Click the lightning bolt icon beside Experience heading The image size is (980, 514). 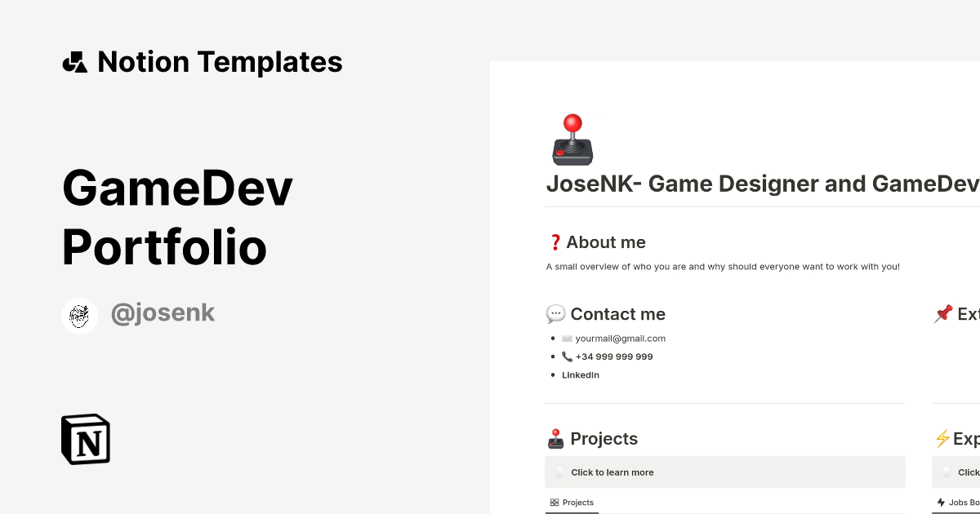pos(943,438)
